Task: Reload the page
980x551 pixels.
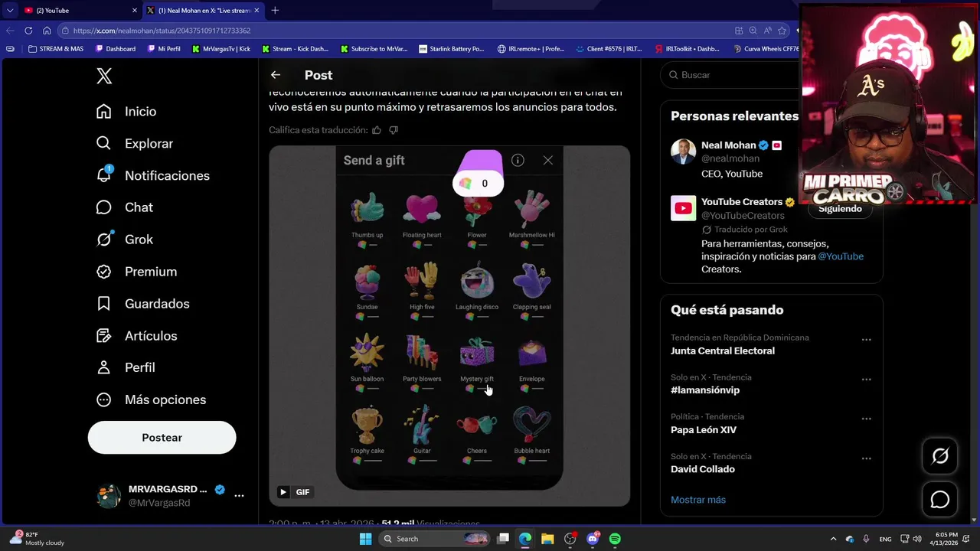Action: (x=28, y=31)
